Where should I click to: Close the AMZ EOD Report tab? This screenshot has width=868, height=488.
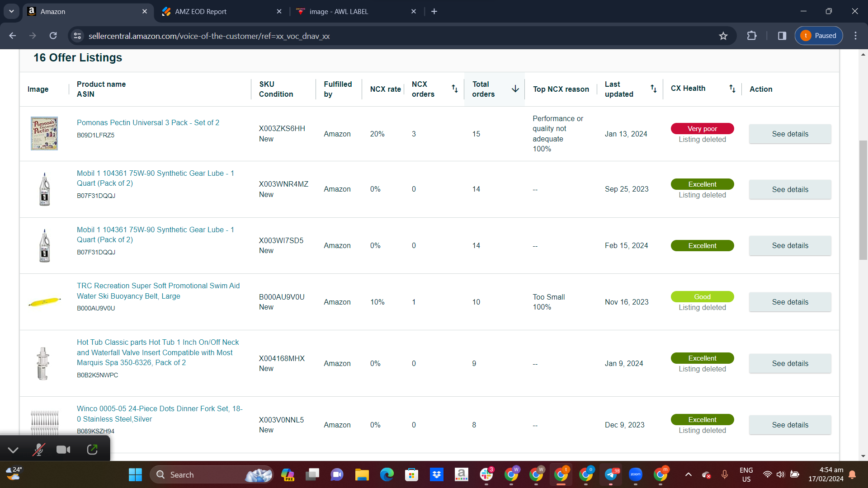[279, 11]
